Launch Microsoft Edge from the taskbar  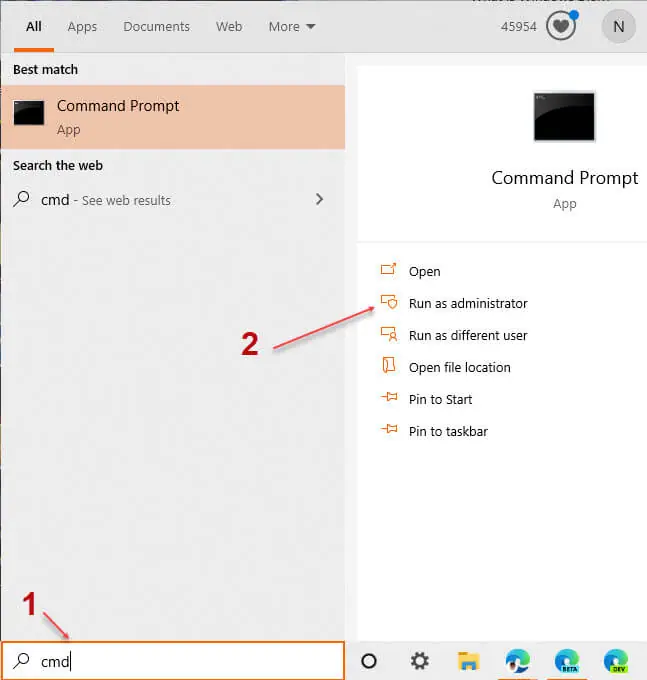[x=517, y=661]
